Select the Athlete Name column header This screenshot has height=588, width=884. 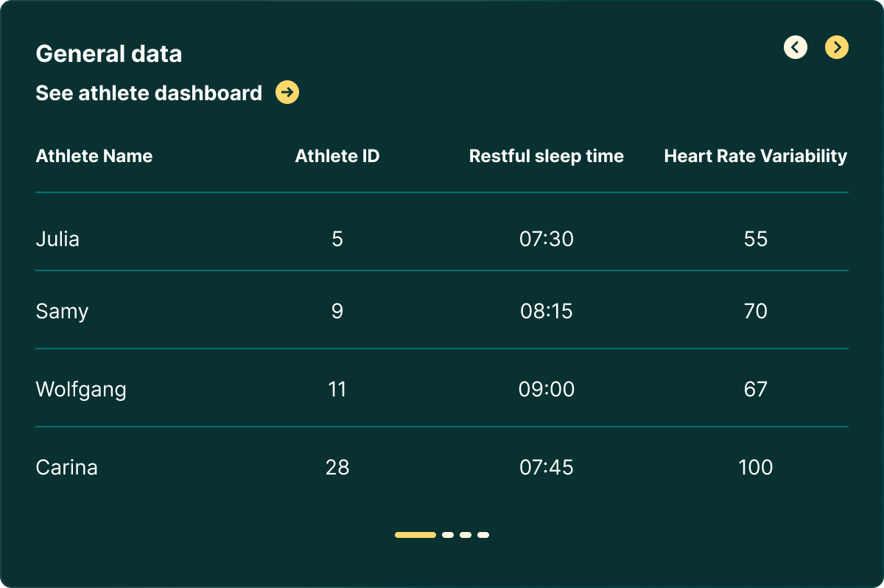pyautogui.click(x=94, y=156)
